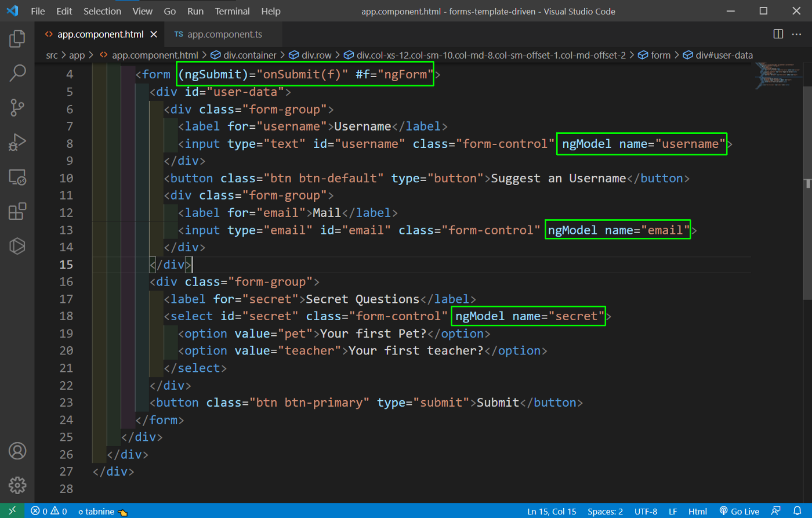Image resolution: width=812 pixels, height=518 pixels.
Task: Open the File menu
Action: pyautogui.click(x=38, y=11)
